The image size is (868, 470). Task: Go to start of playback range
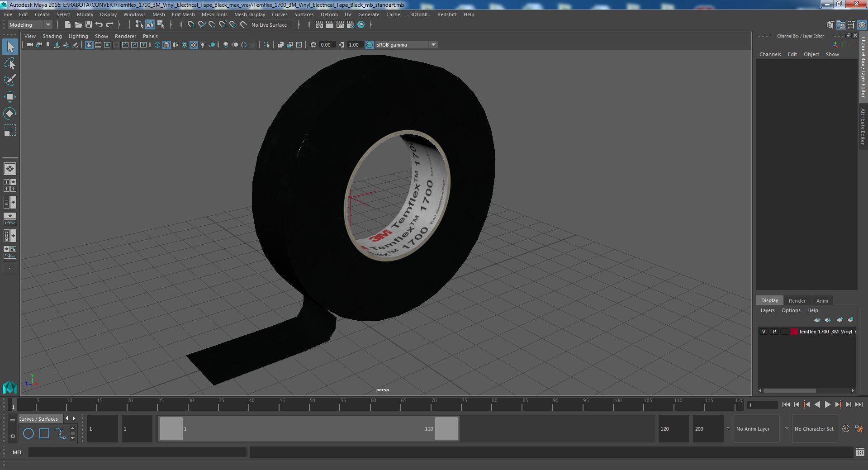pos(786,405)
